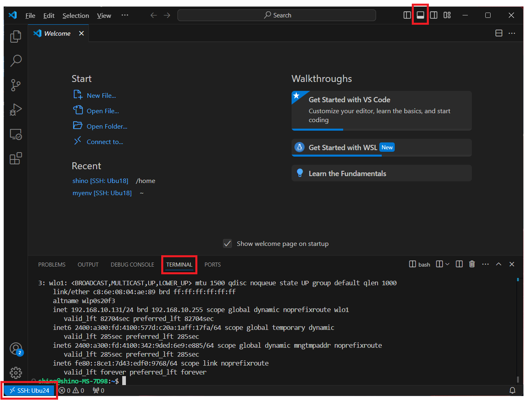Switch to the PORTS tab
The height and width of the screenshot is (409, 532).
pyautogui.click(x=212, y=264)
